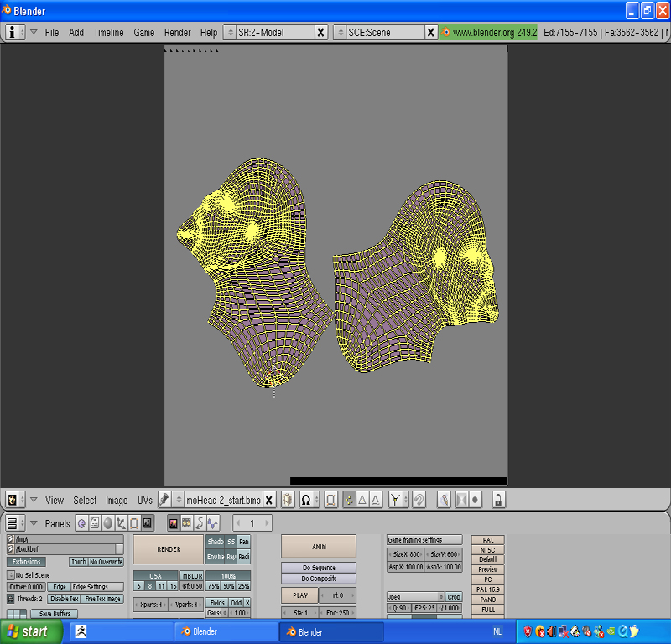The height and width of the screenshot is (644, 671).
Task: Open the Add menu
Action: click(76, 33)
